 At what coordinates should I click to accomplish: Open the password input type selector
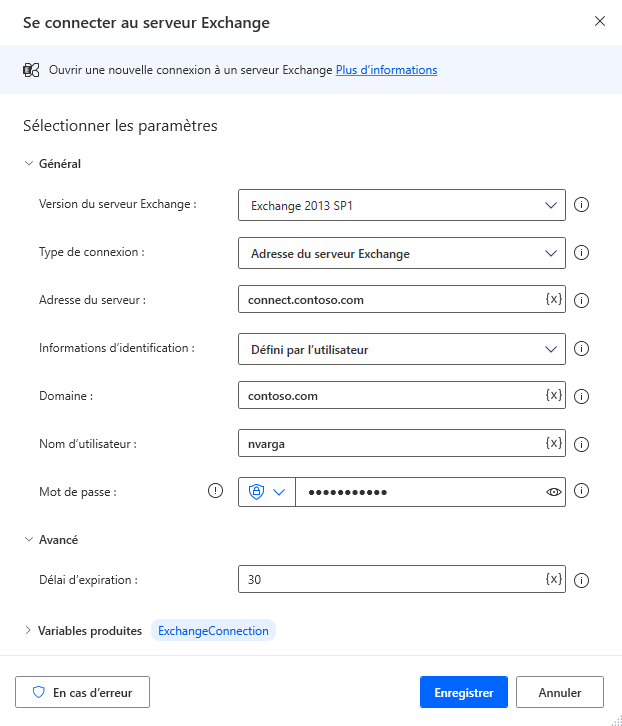pyautogui.click(x=267, y=492)
